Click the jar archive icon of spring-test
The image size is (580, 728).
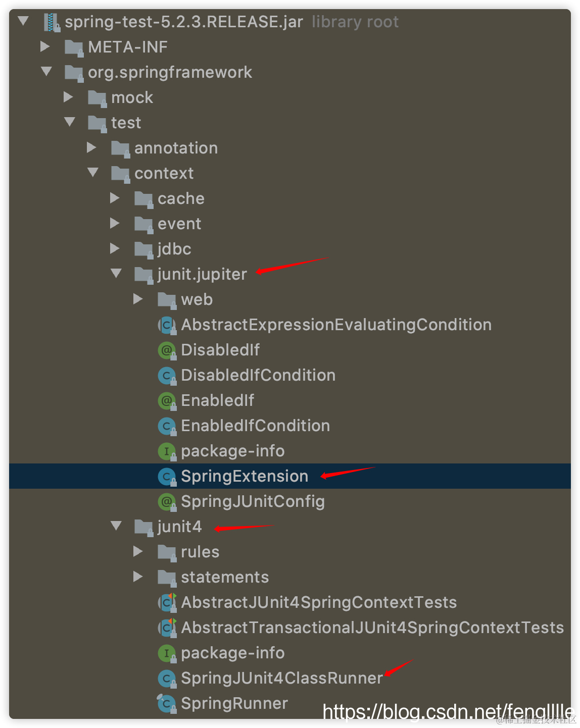click(x=52, y=22)
